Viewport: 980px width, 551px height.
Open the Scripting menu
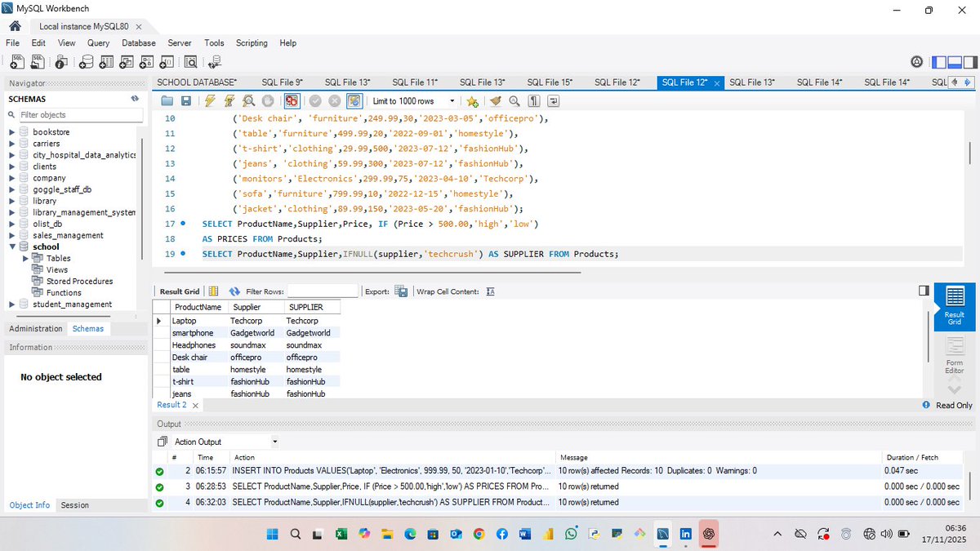coord(252,43)
